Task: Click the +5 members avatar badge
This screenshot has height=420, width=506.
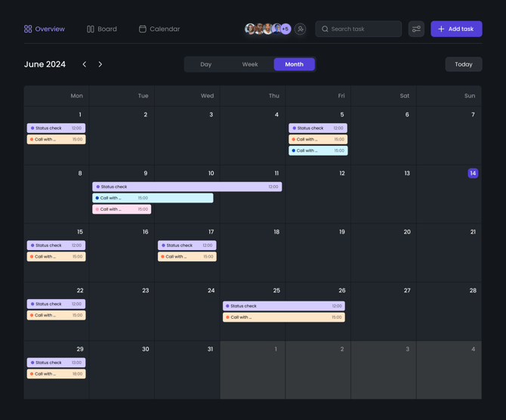Action: (285, 29)
